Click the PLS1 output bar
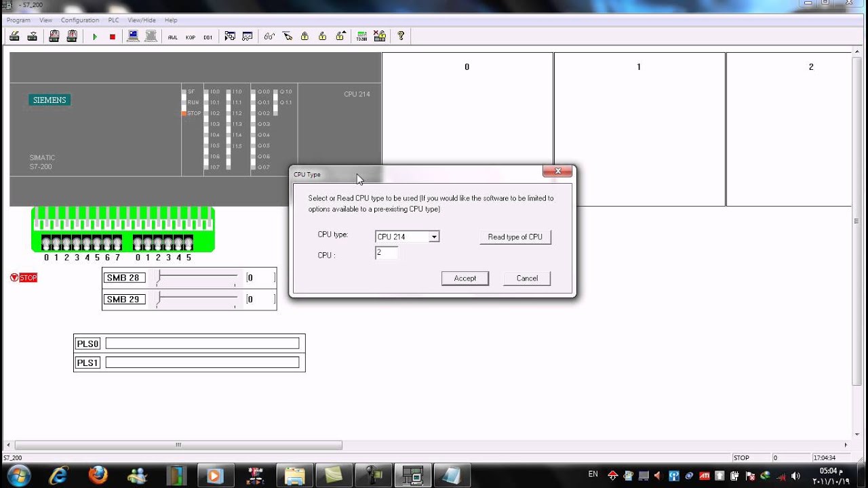 click(x=202, y=363)
